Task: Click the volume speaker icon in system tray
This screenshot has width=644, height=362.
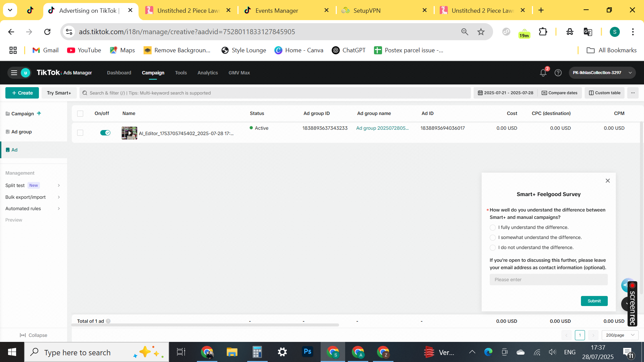Action: (x=552, y=352)
